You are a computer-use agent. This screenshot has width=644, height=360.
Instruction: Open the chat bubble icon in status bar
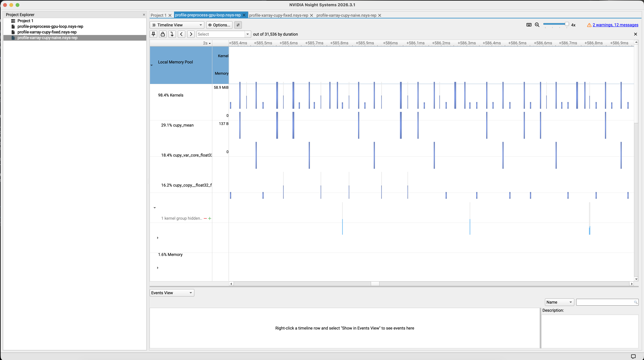click(633, 356)
